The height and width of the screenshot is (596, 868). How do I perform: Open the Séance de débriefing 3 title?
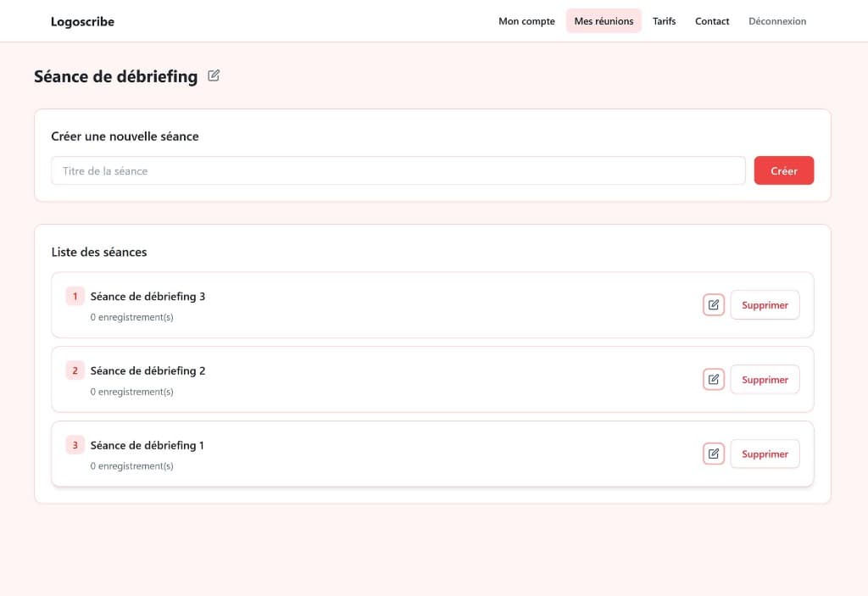(147, 297)
